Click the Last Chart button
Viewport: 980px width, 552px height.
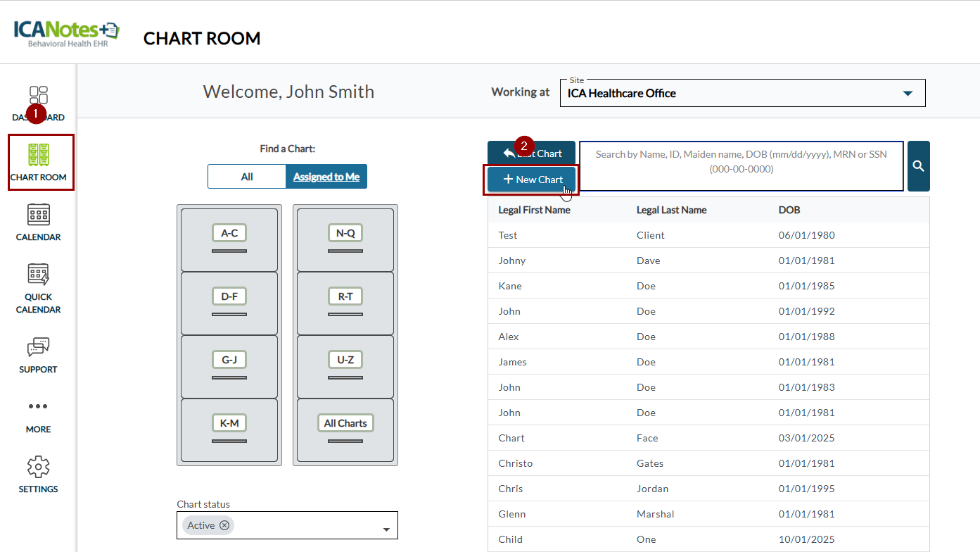click(532, 153)
